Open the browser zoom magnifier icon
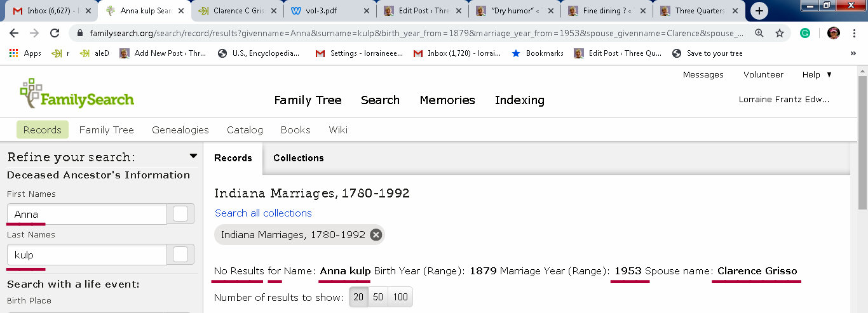Viewport: 868px width, 313px height. pos(759,33)
